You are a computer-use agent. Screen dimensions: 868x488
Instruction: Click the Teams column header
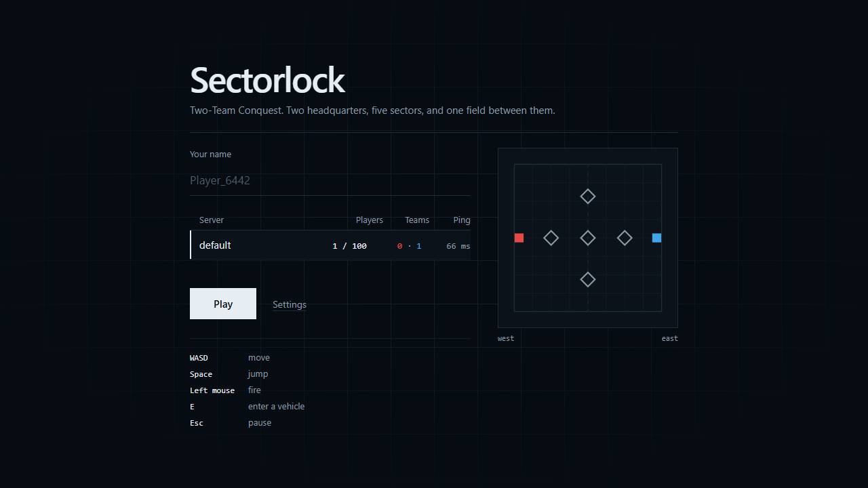(x=417, y=220)
